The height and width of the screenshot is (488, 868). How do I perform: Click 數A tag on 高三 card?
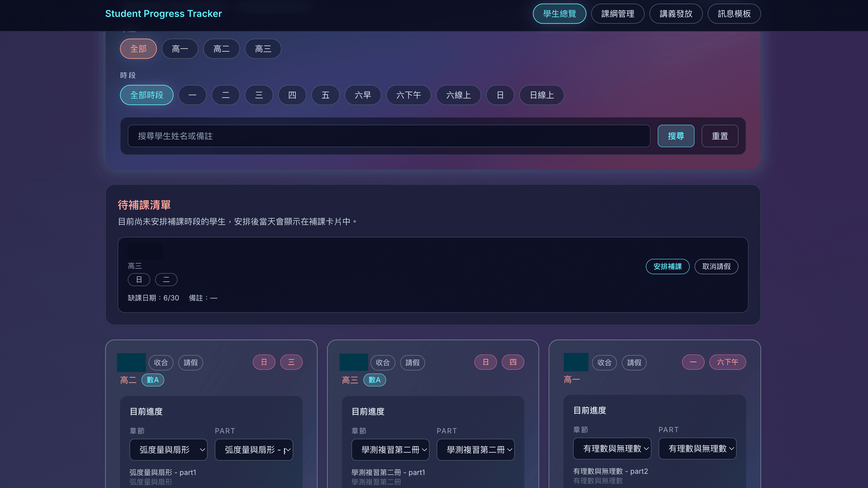click(x=375, y=380)
